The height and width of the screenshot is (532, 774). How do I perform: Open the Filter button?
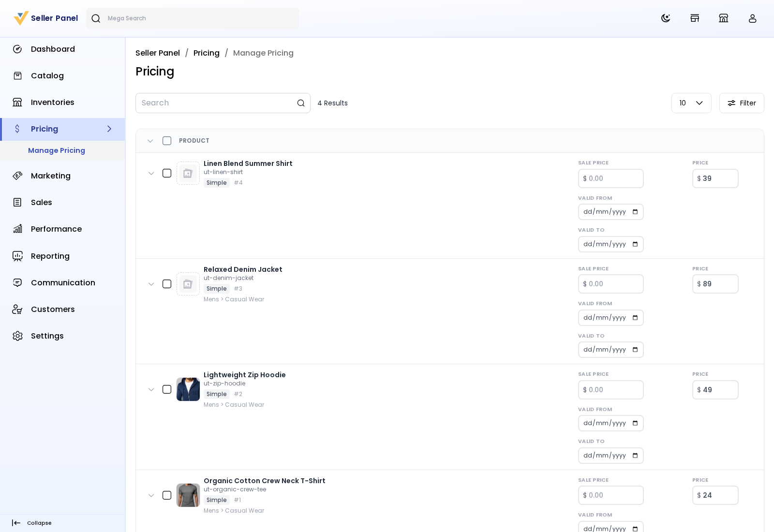click(742, 103)
